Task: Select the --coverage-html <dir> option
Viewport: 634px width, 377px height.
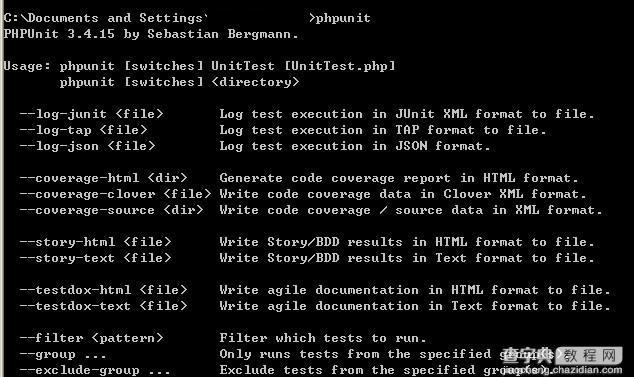Action: (104, 178)
